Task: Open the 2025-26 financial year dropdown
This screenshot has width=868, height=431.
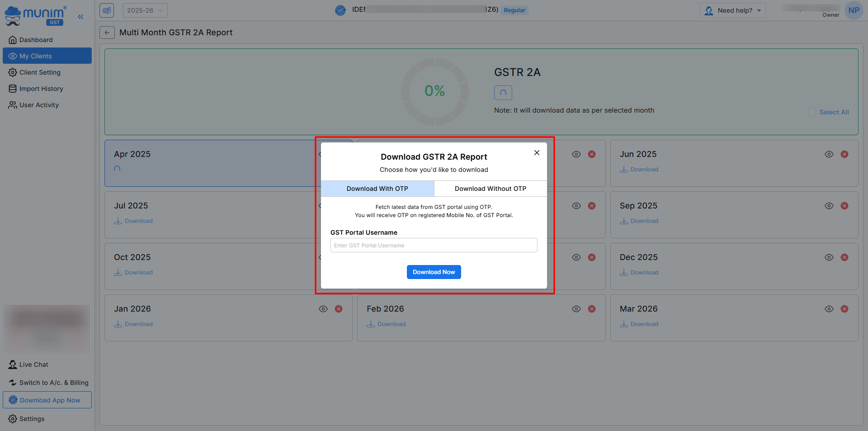Action: 145,10
